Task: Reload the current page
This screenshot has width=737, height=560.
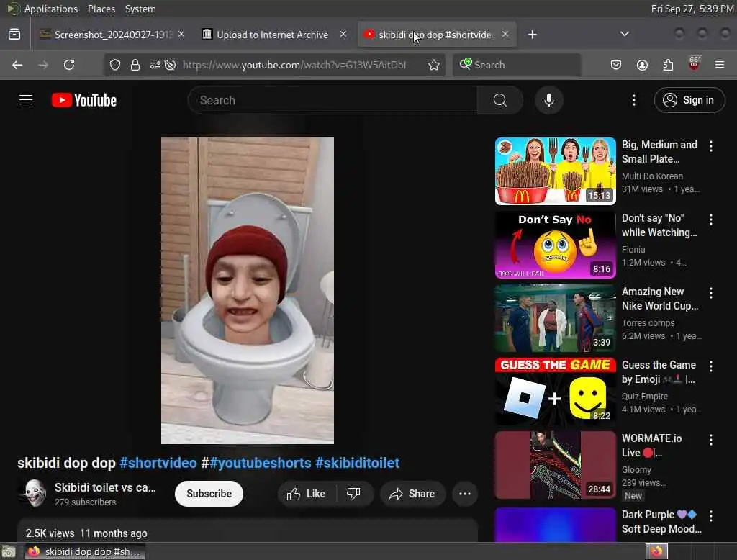Action: pos(69,65)
